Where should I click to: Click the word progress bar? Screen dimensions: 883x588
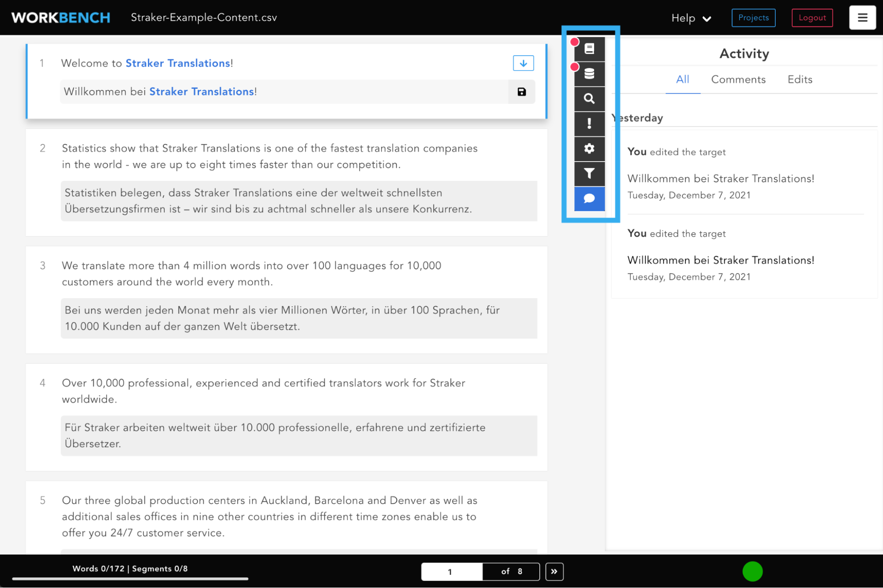click(x=130, y=579)
